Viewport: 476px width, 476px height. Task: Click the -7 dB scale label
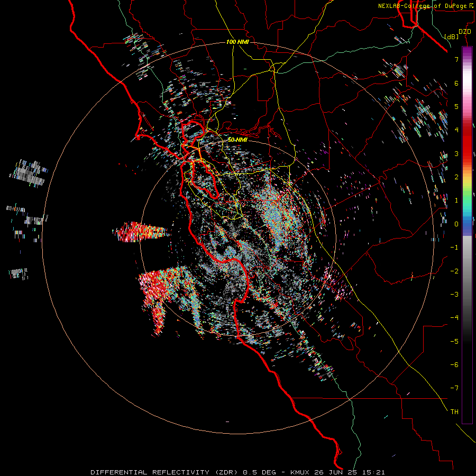[x=454, y=388]
